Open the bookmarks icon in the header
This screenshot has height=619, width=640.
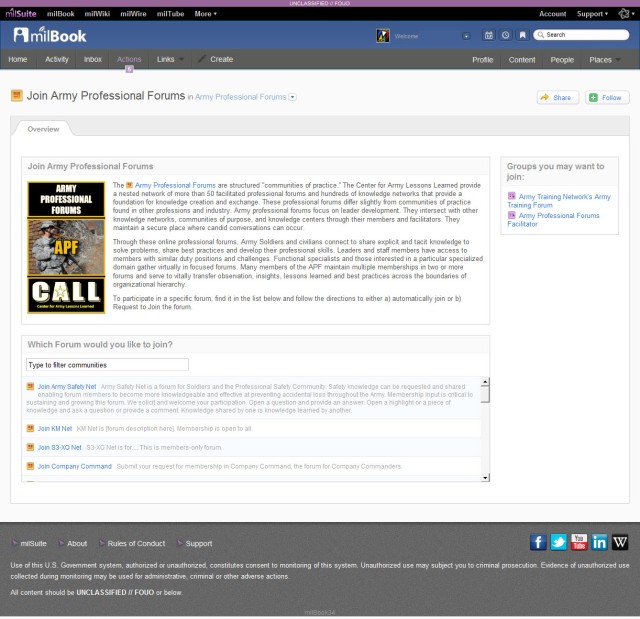522,35
